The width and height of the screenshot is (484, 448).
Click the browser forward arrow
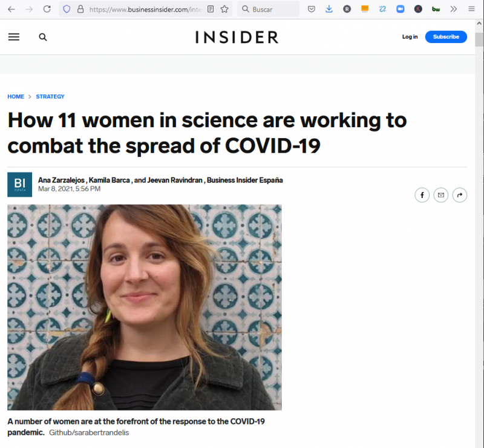click(29, 9)
